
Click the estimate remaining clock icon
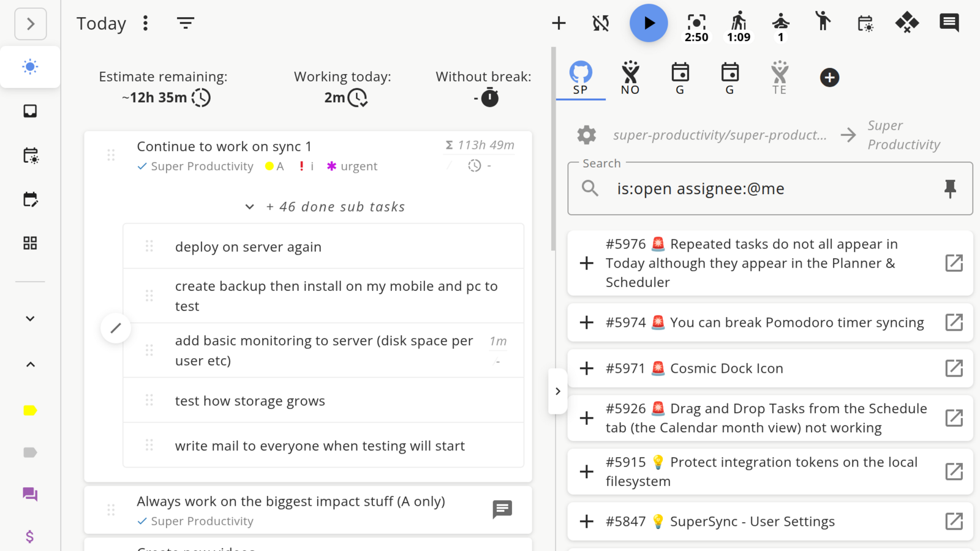pyautogui.click(x=201, y=98)
